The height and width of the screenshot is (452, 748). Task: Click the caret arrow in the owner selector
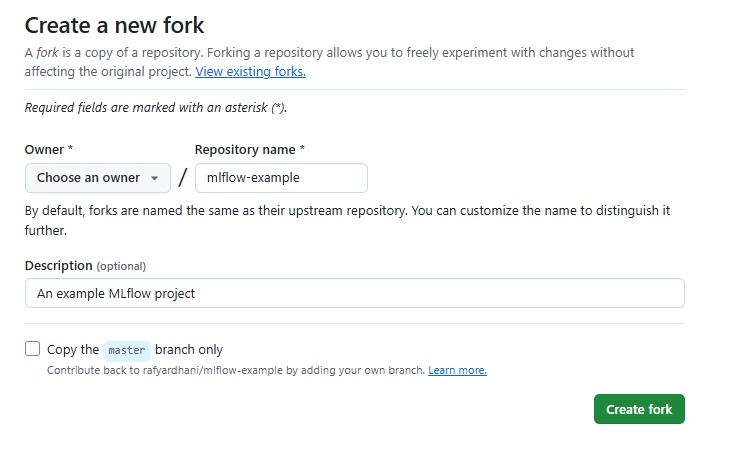coord(154,178)
